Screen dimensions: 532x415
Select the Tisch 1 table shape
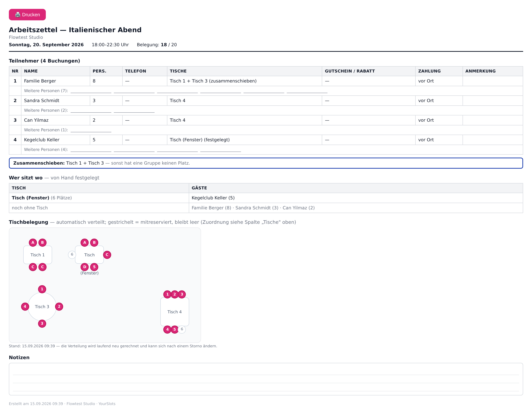tap(37, 255)
